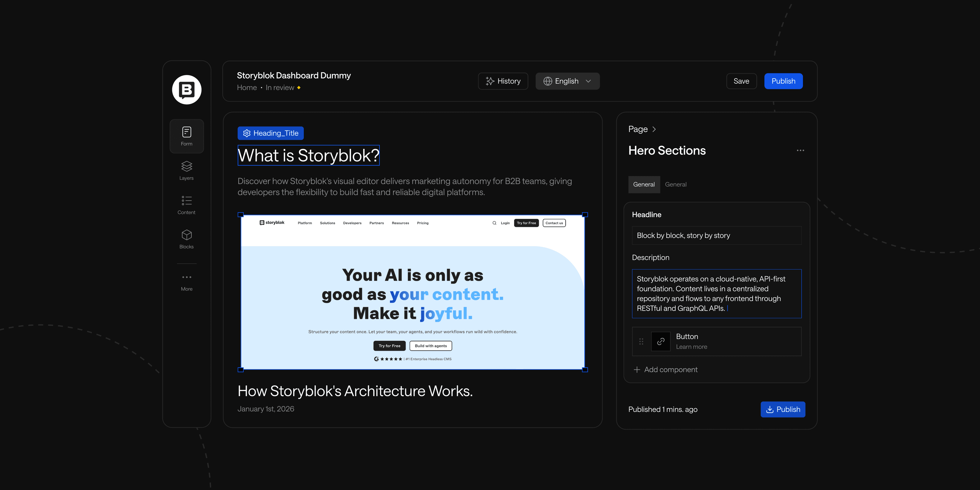Viewport: 980px width, 490px height.
Task: Click top-right selection handle of preview image
Action: pos(585,215)
